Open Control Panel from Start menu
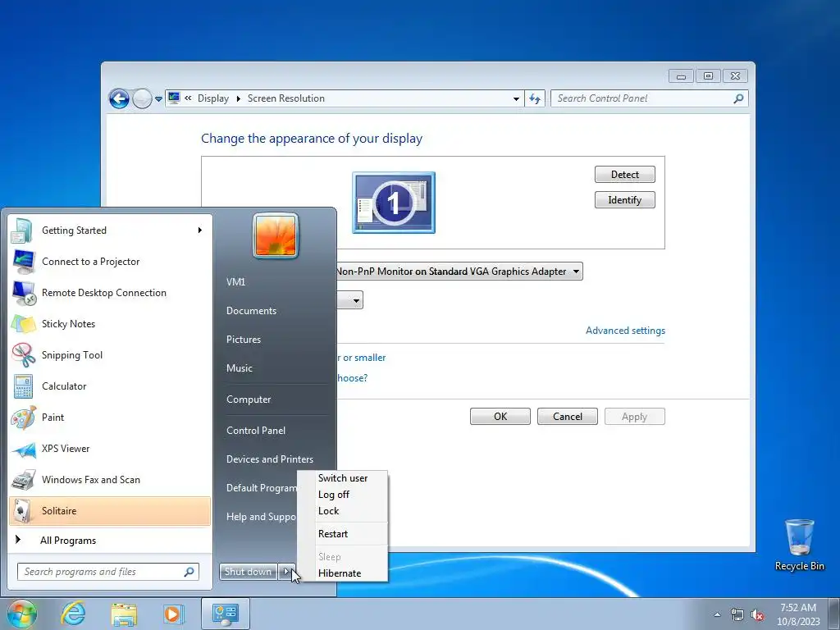Image resolution: width=840 pixels, height=630 pixels. click(x=256, y=431)
